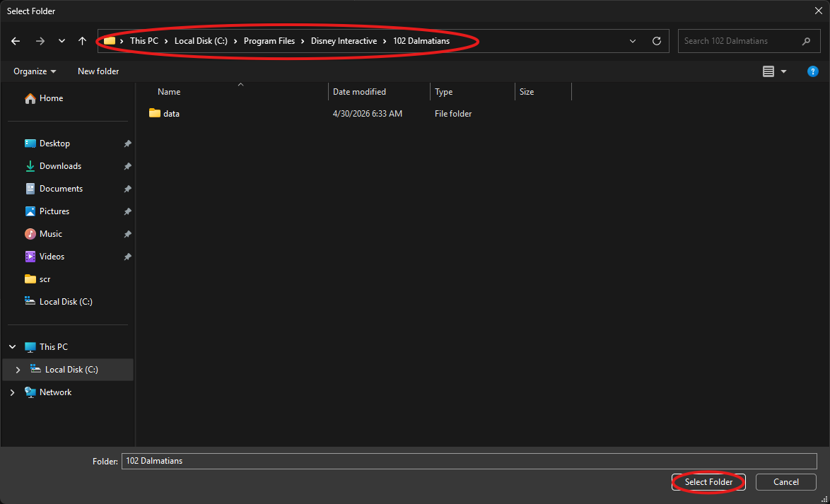Screen dimensions: 830x504
Task: Select 'Local Disk (C:)' breadcrumb segment
Action: pyautogui.click(x=201, y=41)
